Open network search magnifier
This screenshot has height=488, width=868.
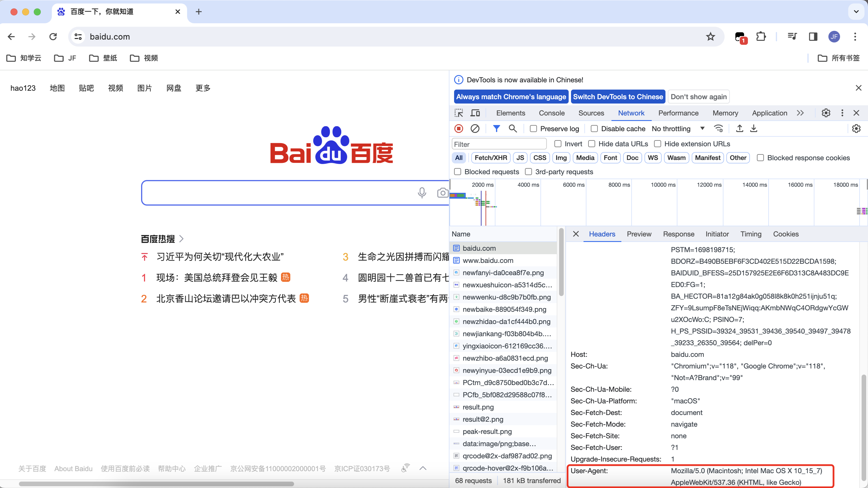pyautogui.click(x=513, y=128)
